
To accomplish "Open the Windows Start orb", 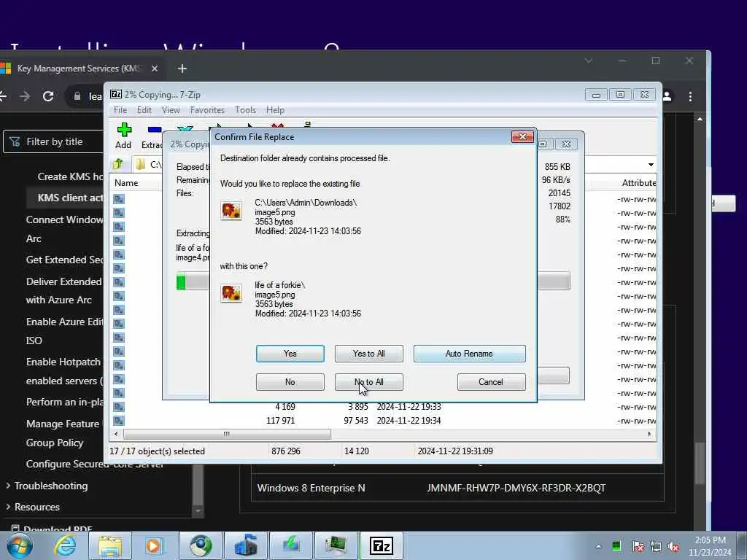I will [x=19, y=545].
